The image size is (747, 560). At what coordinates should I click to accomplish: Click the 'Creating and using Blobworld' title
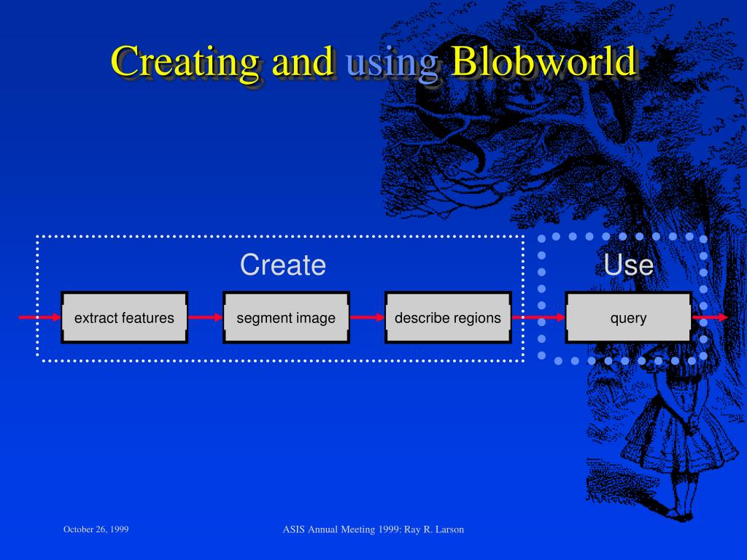(374, 62)
